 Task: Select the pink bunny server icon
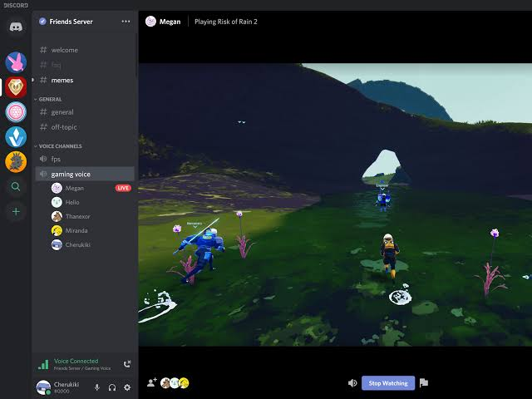tap(16, 62)
